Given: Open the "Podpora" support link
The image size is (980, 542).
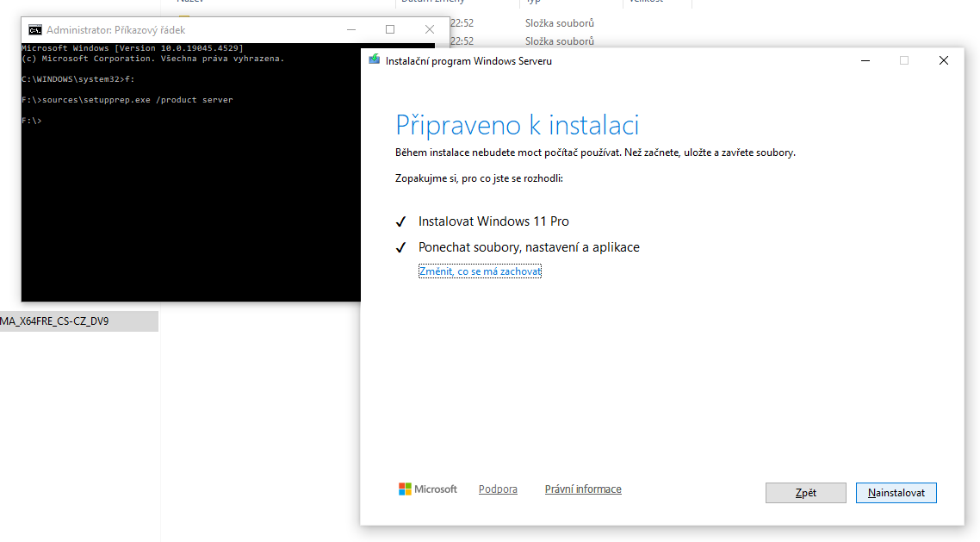Looking at the screenshot, I should tap(498, 489).
